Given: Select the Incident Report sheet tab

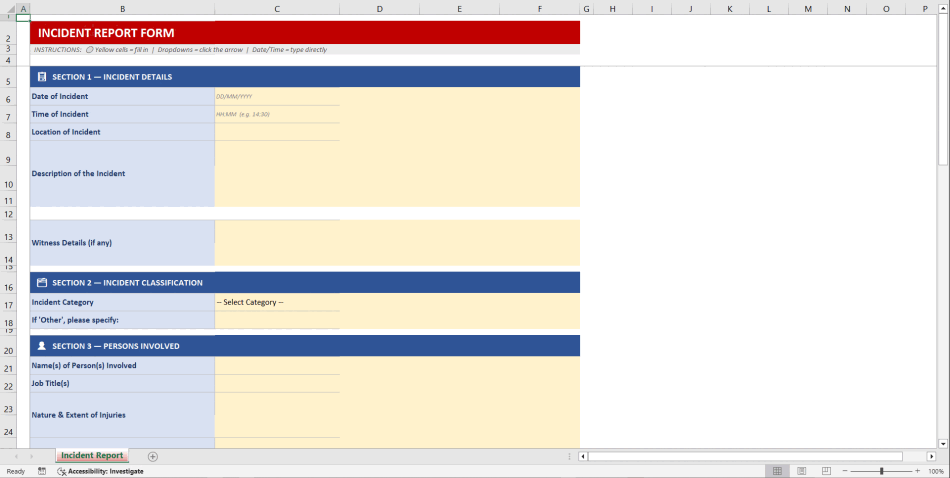Looking at the screenshot, I should click(92, 456).
